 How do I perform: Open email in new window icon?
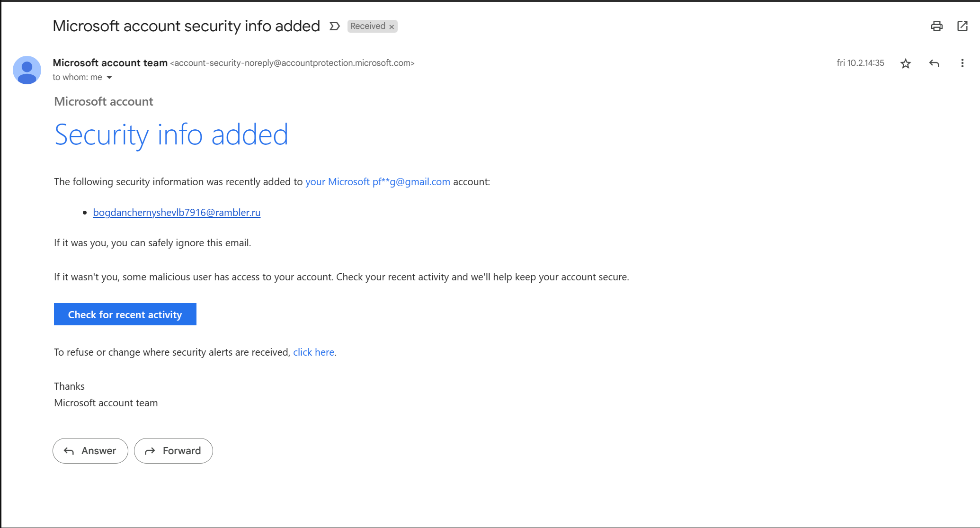962,26
